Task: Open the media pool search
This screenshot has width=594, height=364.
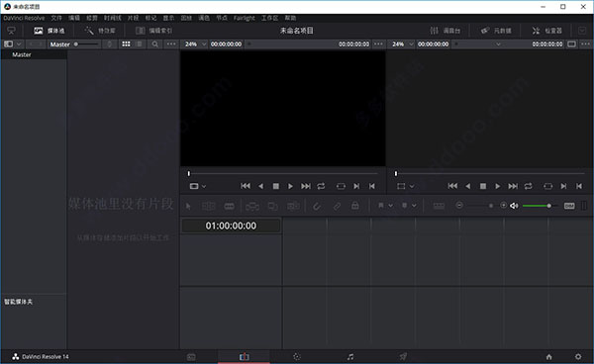Action: point(155,44)
